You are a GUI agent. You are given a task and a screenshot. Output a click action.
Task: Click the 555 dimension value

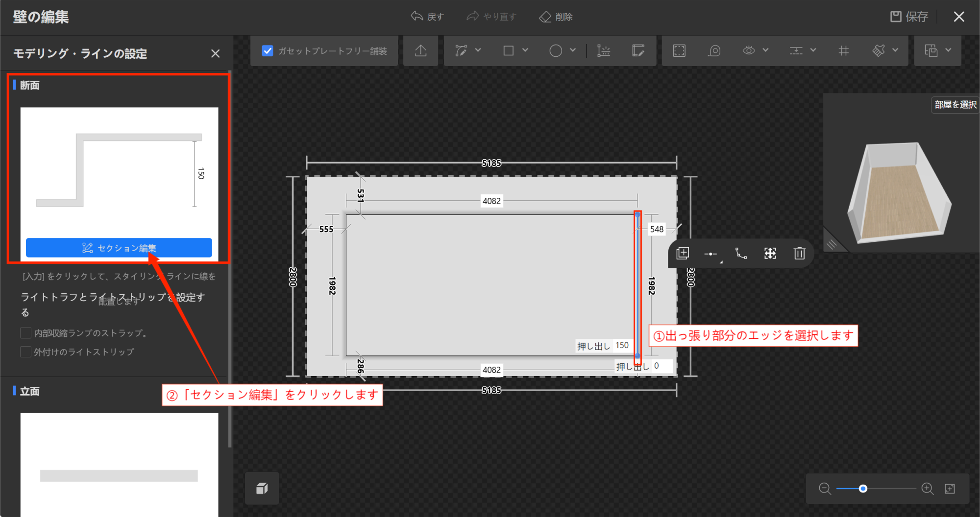(326, 229)
